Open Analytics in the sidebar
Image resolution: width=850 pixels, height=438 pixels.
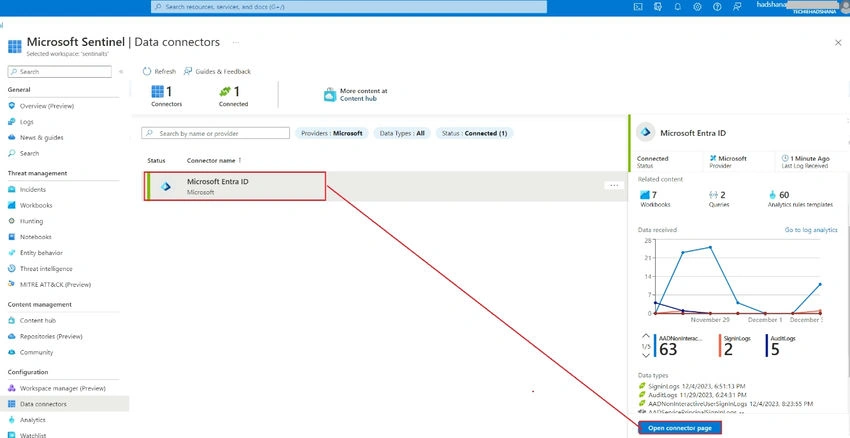coord(33,420)
